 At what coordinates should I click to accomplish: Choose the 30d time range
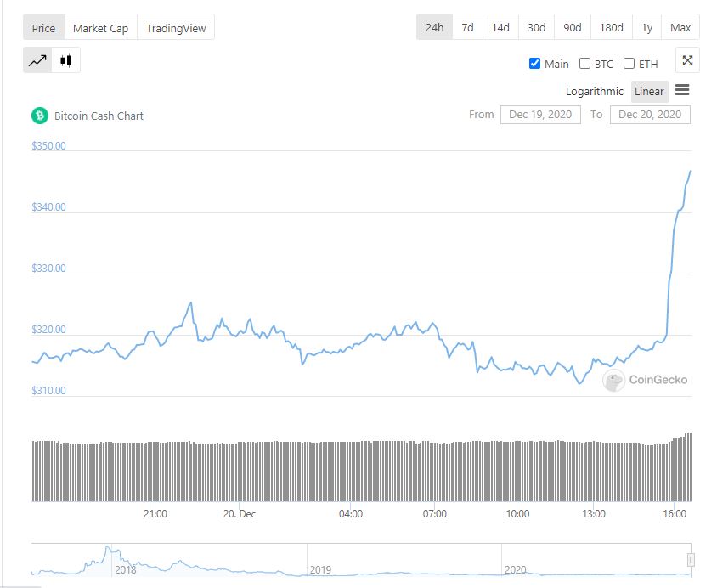click(x=536, y=27)
